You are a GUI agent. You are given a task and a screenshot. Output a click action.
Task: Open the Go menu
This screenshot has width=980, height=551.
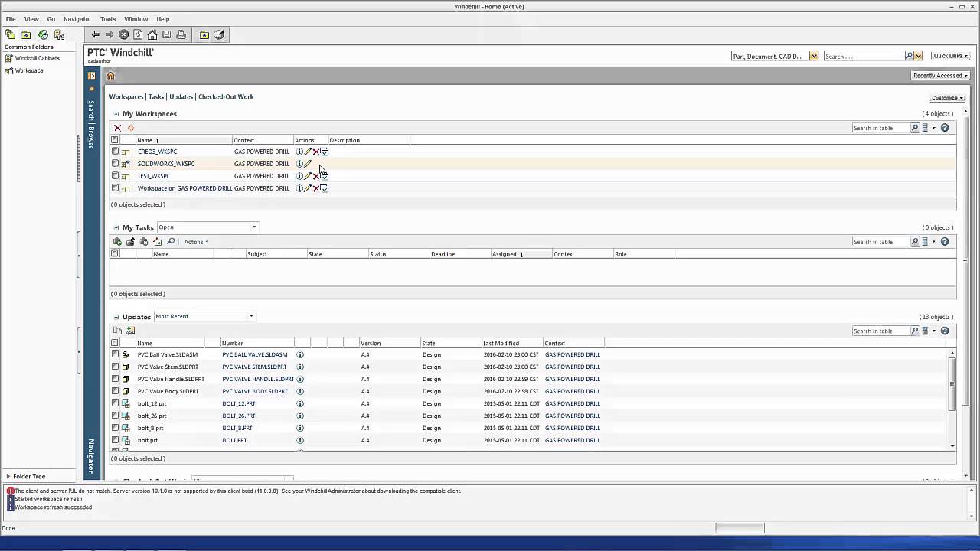point(51,19)
